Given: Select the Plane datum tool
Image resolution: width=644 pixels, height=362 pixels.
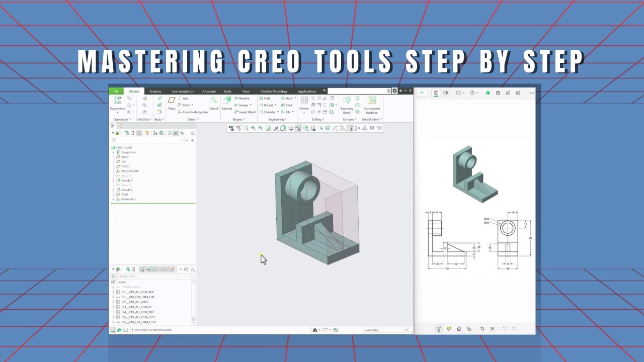Looking at the screenshot, I should click(x=172, y=103).
